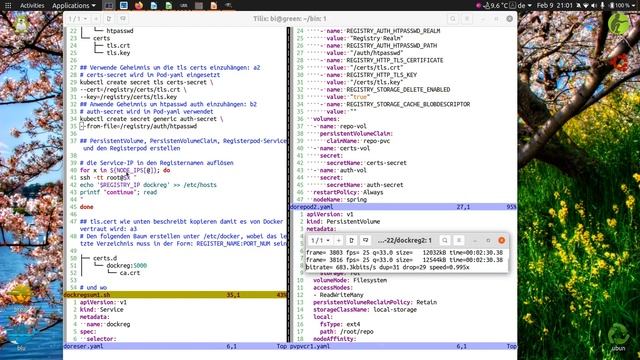Image resolution: width=640 pixels, height=360 pixels.
Task: Click the 'echo $REGISTRY_IP dockreg' line
Action: pos(148,185)
